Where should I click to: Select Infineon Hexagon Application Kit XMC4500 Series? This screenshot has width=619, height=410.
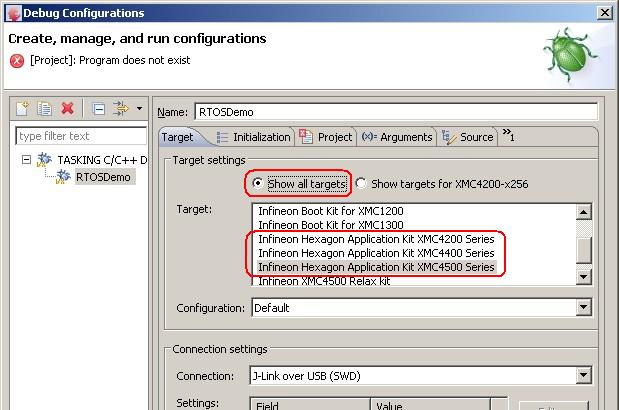376,267
